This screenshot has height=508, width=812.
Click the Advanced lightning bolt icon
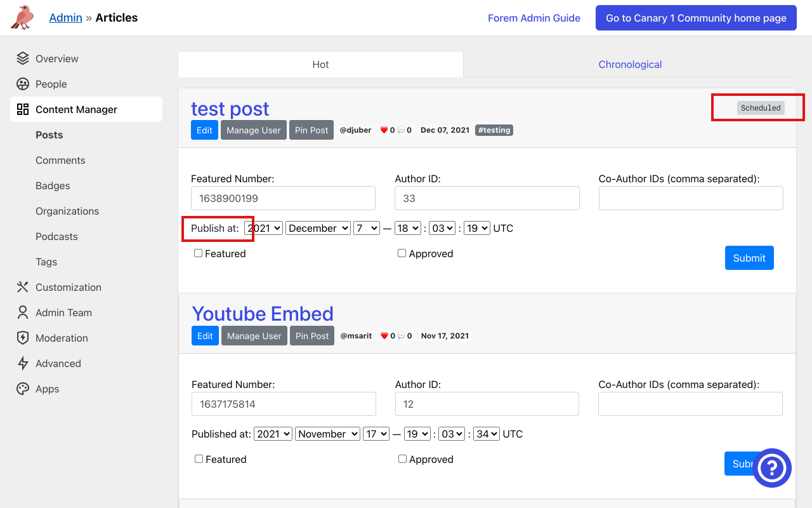pos(23,363)
